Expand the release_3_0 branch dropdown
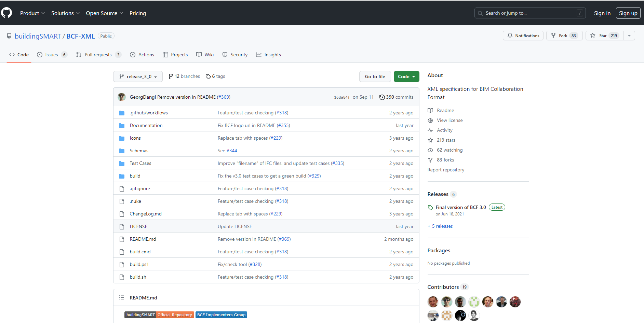Image resolution: width=644 pixels, height=323 pixels. click(x=138, y=77)
